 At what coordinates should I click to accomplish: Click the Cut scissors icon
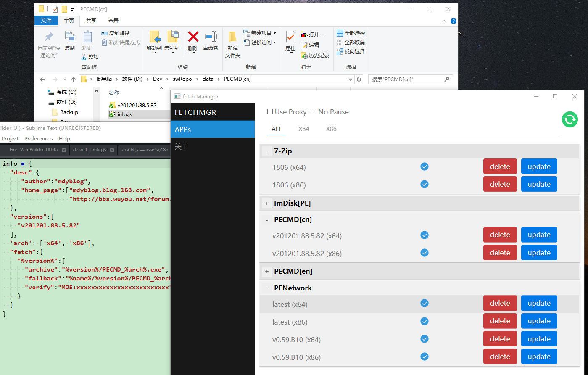point(84,56)
